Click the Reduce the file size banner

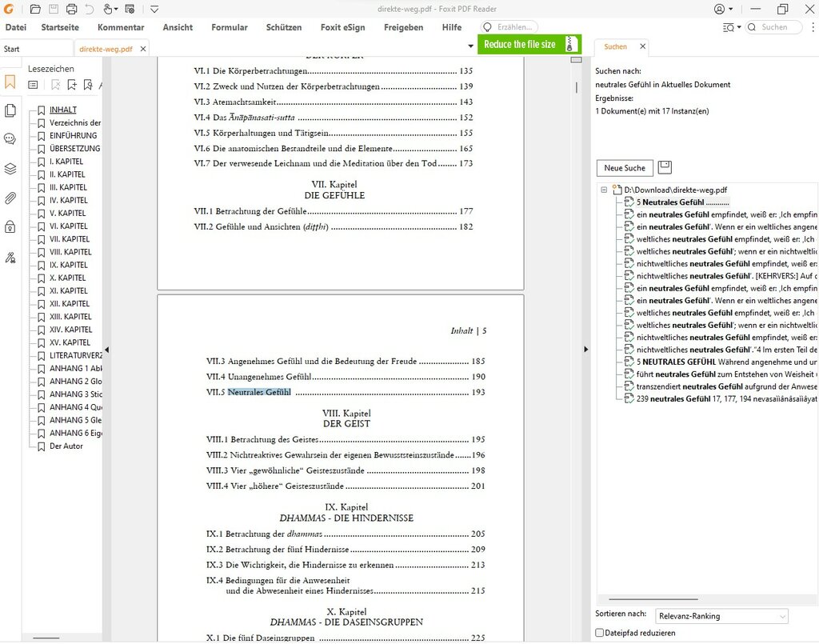(529, 44)
